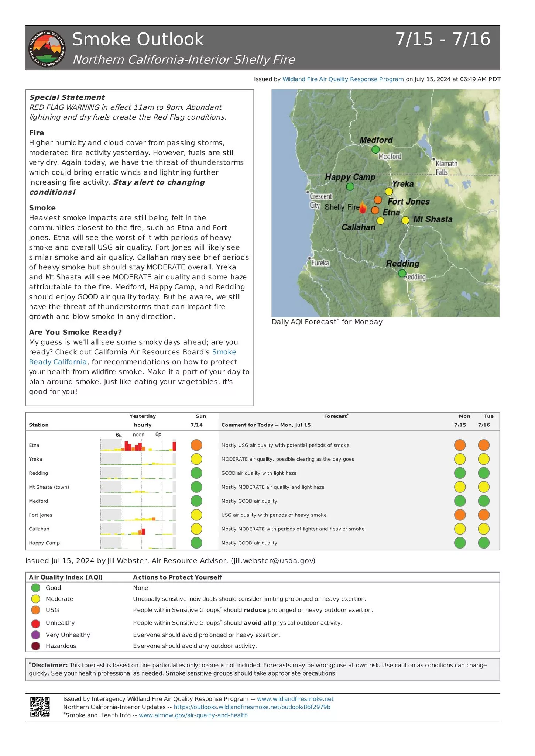The image size is (535, 756).
Task: Click the 'Station' column header
Action: (x=39, y=425)
